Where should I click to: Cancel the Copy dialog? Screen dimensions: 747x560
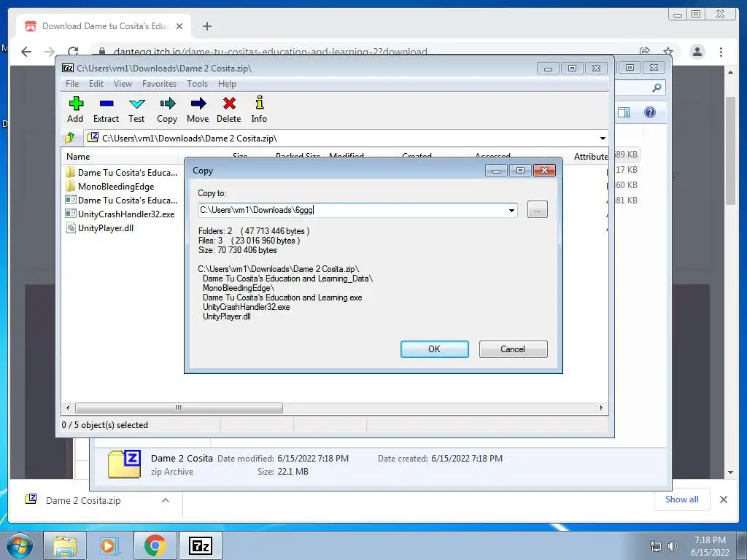513,349
